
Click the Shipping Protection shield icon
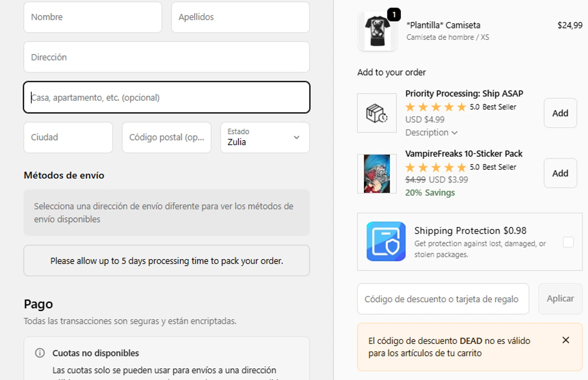click(386, 241)
